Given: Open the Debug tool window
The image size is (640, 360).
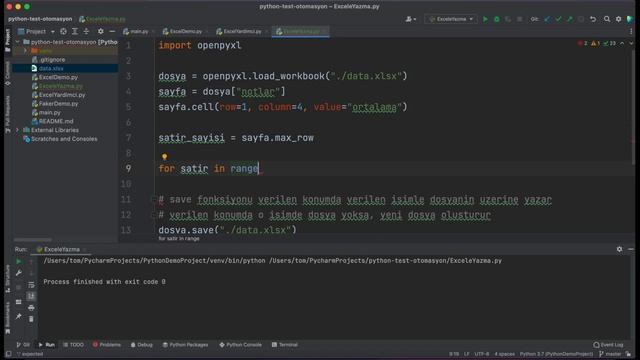Looking at the screenshot, I should click(x=141, y=345).
